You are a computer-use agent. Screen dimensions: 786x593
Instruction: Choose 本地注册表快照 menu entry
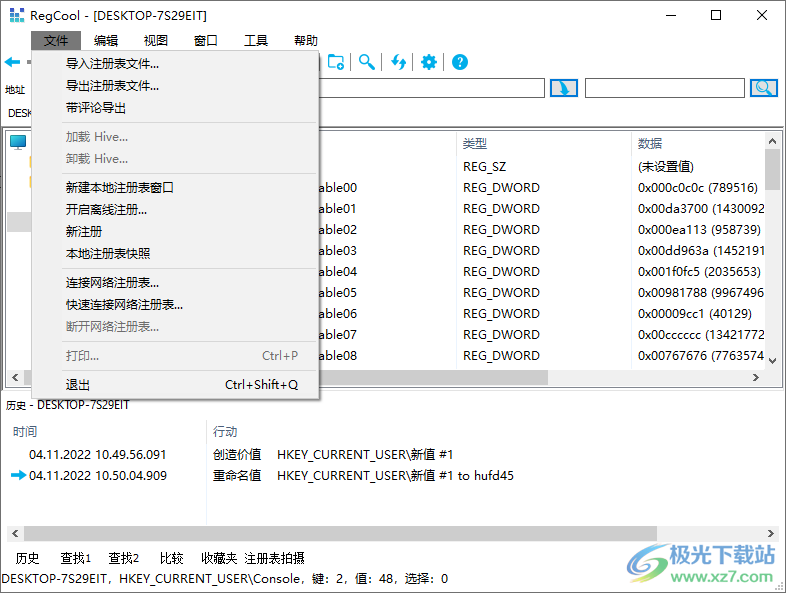(175, 254)
